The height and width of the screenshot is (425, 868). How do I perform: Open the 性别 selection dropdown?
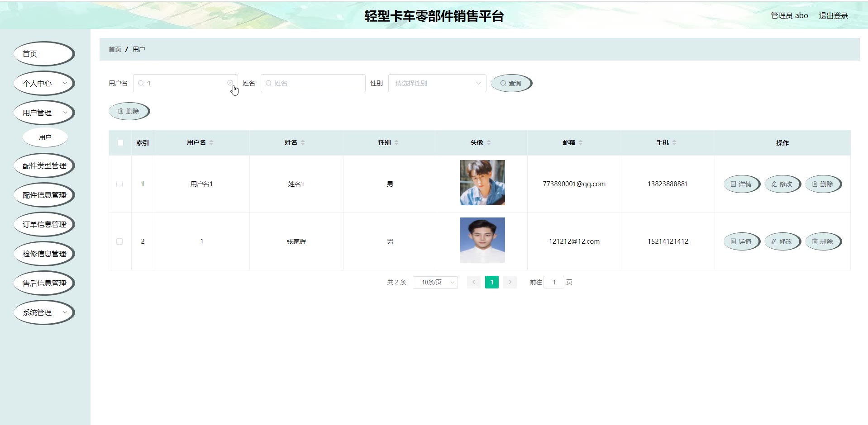pos(437,83)
